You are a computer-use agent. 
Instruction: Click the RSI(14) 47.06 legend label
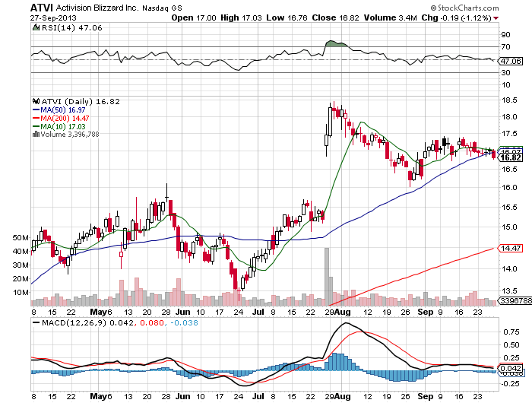pos(71,28)
